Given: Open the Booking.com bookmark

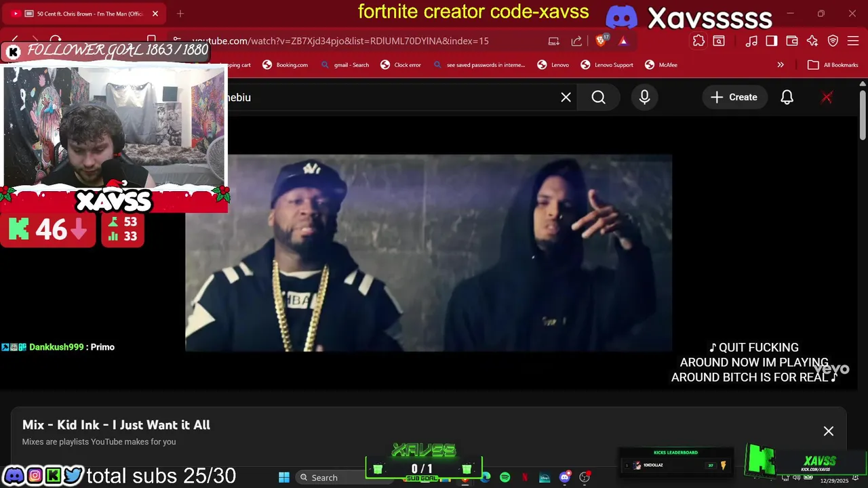Looking at the screenshot, I should 285,65.
